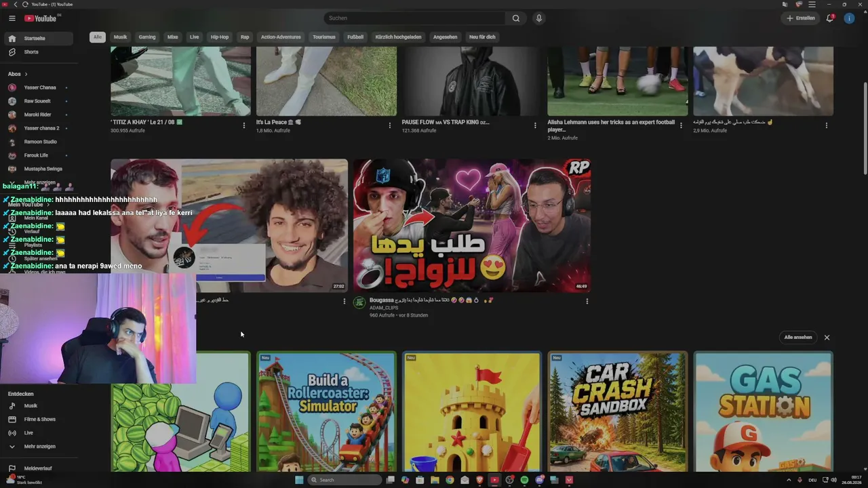
Task: Select the Action-Adventures filter chip
Action: (281, 37)
